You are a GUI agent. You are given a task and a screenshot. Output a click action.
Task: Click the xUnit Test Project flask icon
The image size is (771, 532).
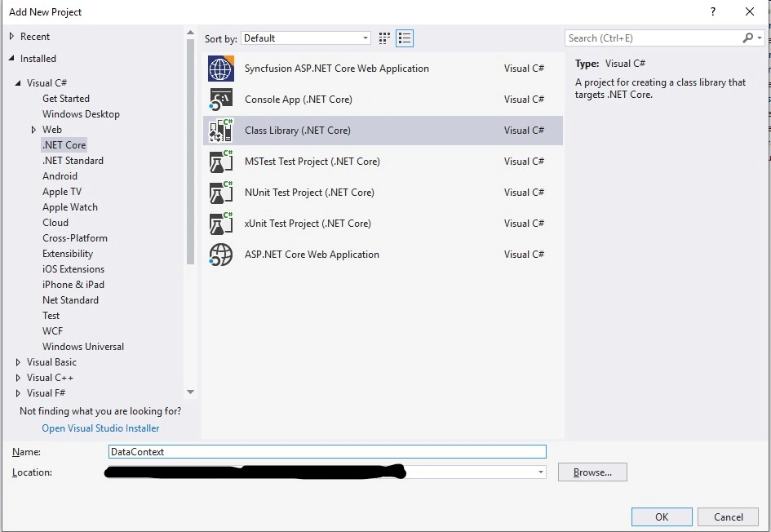point(221,224)
